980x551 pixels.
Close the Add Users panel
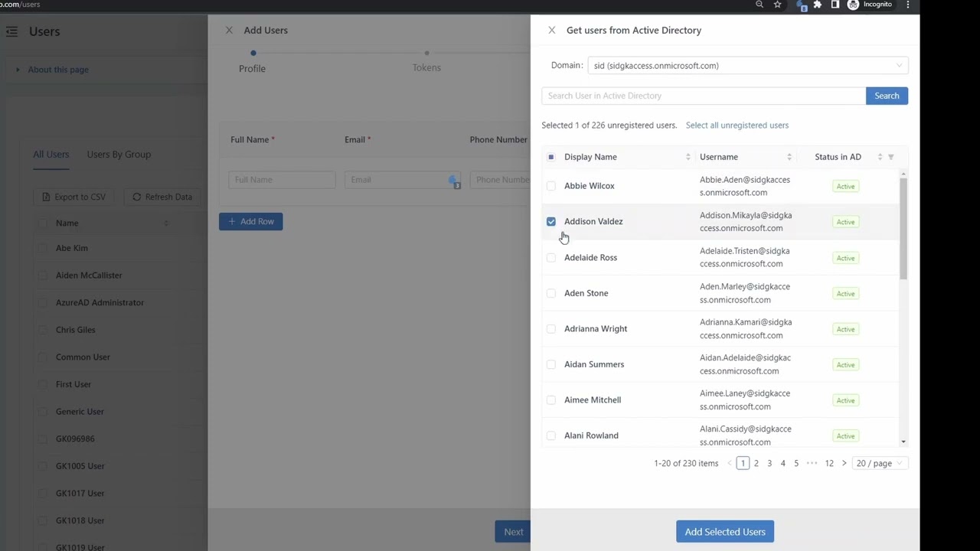(229, 31)
